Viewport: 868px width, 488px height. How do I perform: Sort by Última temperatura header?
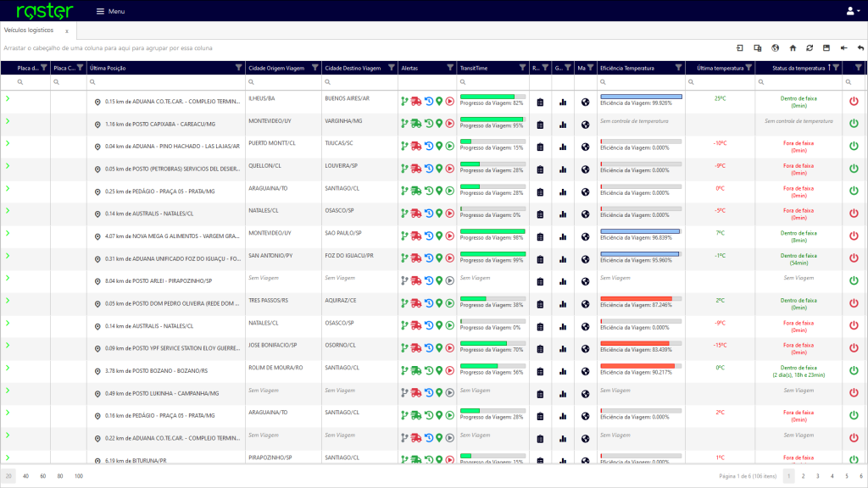(720, 68)
